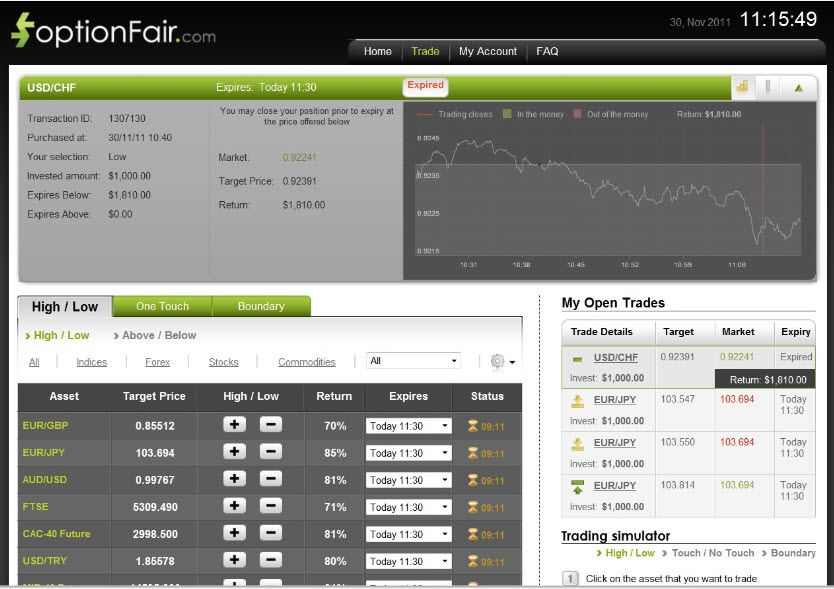Click the plus High button for USD/TRY
834x589 pixels.
coord(235,560)
